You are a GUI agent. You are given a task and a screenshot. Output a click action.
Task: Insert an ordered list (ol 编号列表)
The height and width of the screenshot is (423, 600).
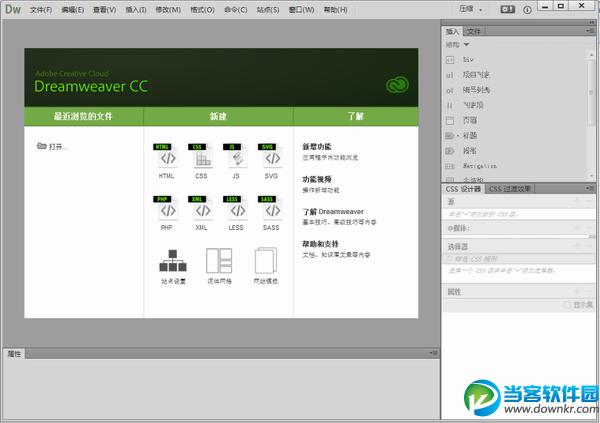click(467, 90)
